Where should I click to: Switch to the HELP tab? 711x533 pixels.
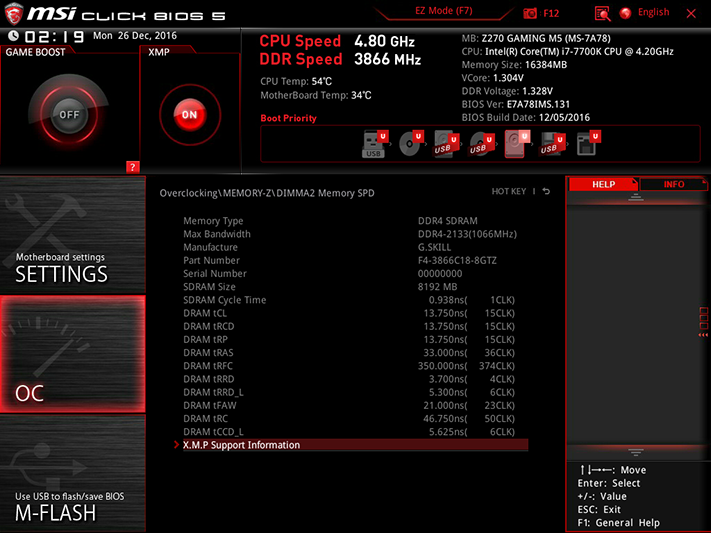click(x=603, y=184)
